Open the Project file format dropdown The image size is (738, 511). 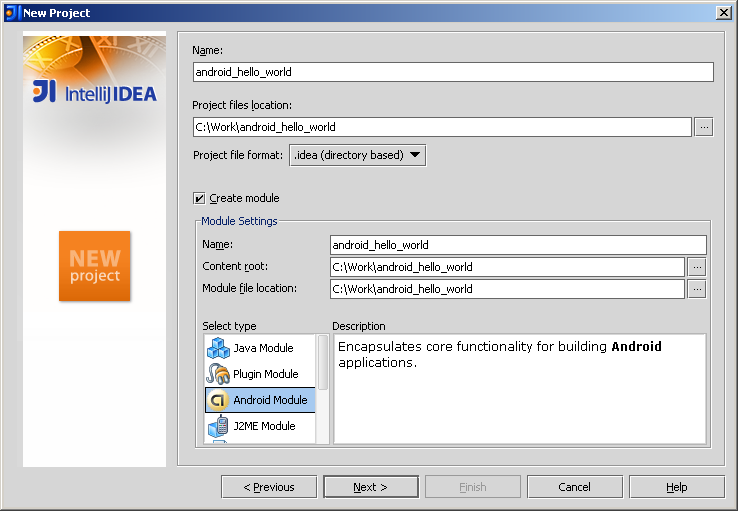(x=357, y=155)
